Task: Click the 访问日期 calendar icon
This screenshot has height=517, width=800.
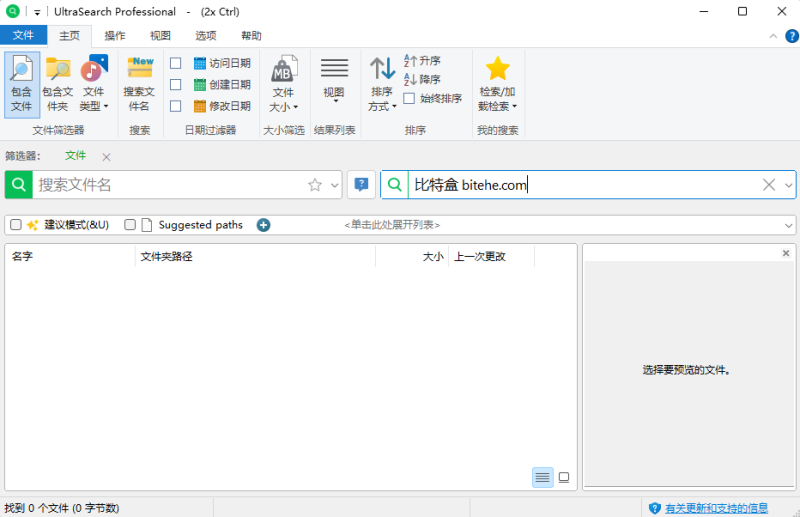Action: [200, 63]
